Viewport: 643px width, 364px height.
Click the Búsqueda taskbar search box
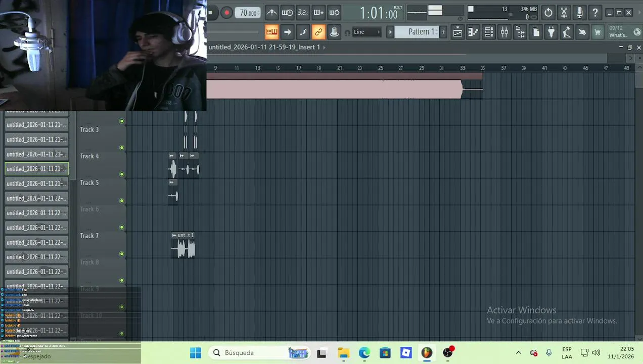click(x=259, y=352)
